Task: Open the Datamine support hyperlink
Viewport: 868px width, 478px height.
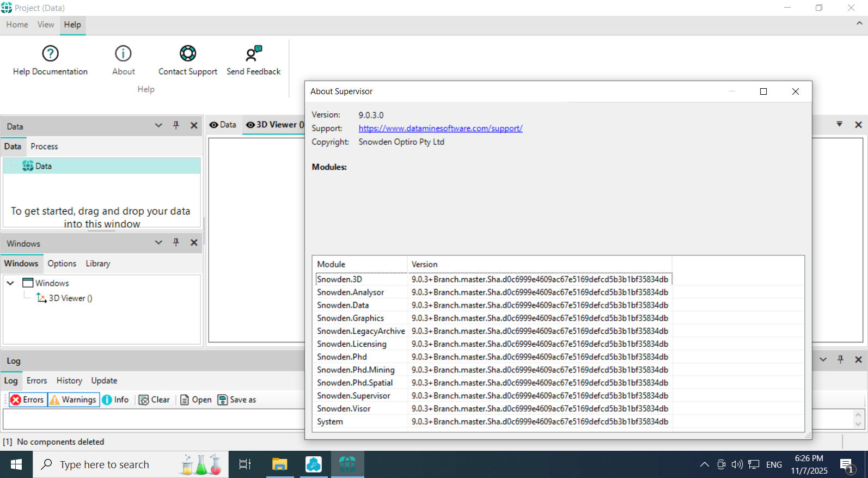Action: click(441, 128)
